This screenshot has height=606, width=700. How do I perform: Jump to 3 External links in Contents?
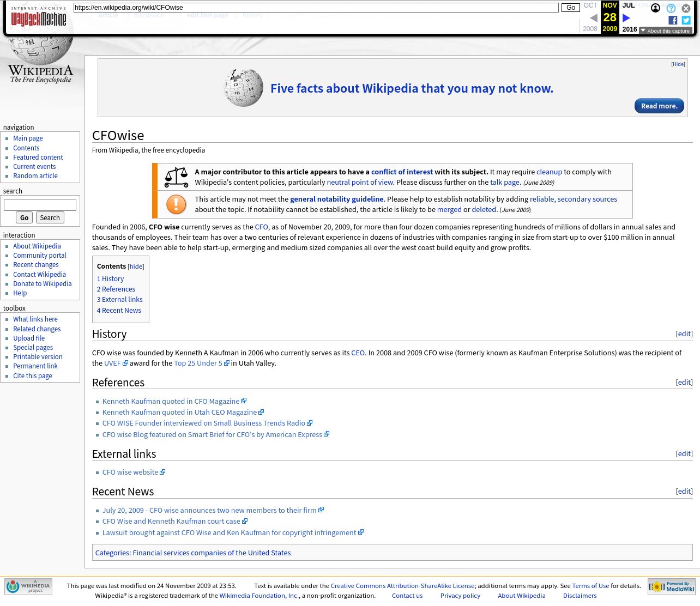click(x=119, y=300)
